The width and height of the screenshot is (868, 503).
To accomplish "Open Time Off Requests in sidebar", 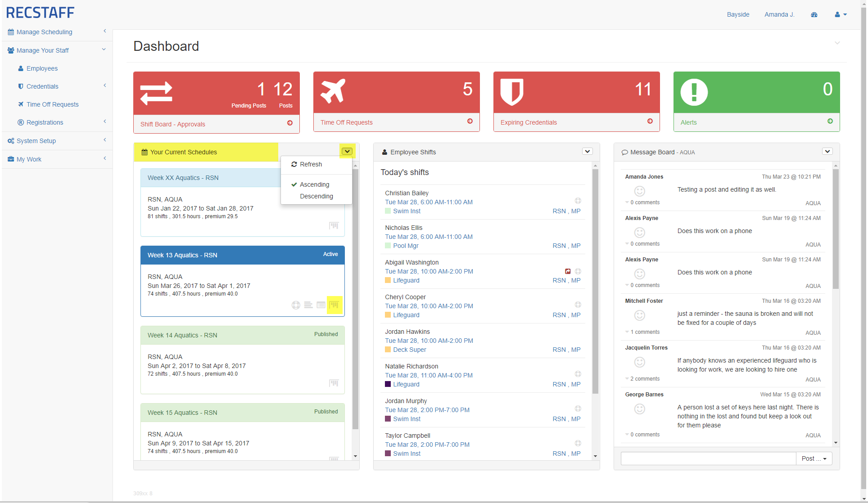I will [x=52, y=104].
